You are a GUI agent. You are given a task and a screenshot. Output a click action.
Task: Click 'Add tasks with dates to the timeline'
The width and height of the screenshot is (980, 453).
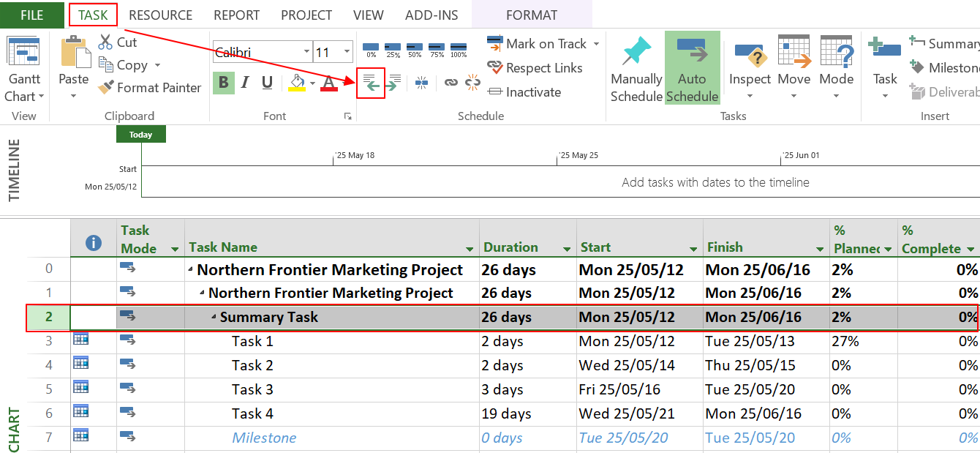point(715,182)
